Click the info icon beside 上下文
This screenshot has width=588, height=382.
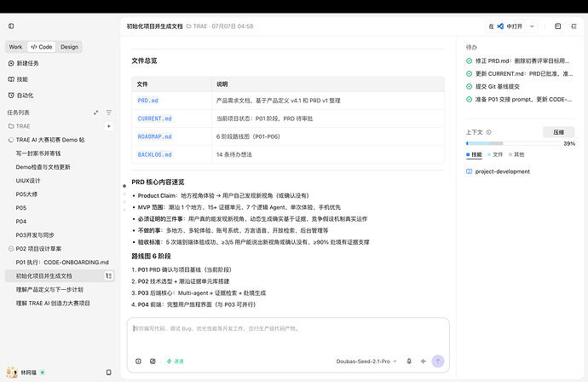pyautogui.click(x=488, y=132)
